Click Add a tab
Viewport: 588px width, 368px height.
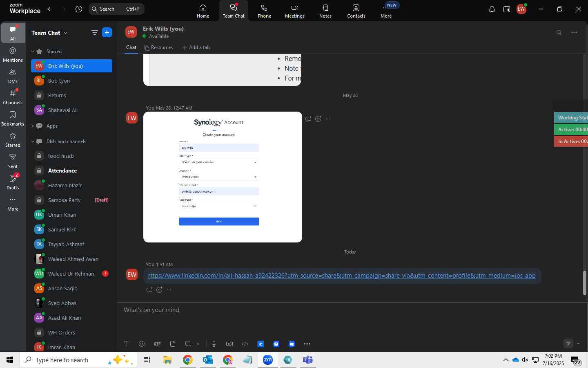tap(196, 47)
